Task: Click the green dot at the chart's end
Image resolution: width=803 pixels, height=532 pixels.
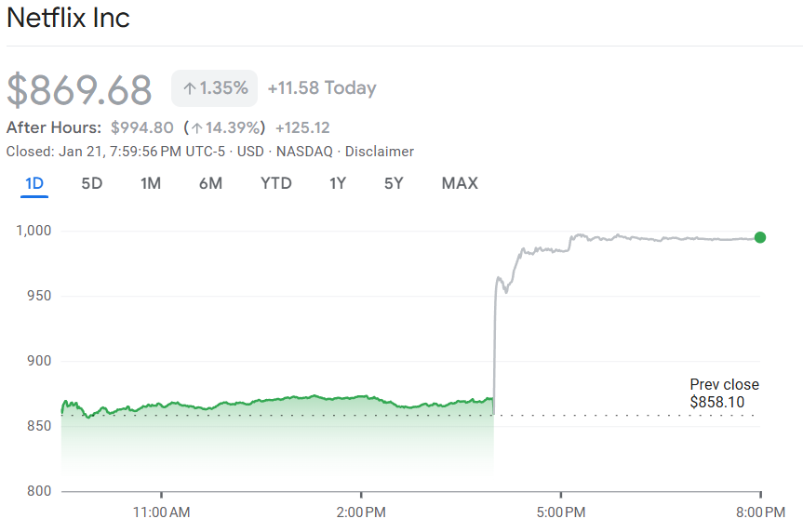Action: pos(760,237)
